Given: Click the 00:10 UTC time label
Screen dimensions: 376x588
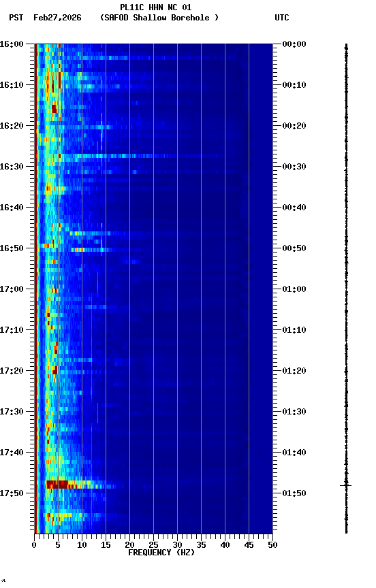Looking at the screenshot, I should [294, 85].
